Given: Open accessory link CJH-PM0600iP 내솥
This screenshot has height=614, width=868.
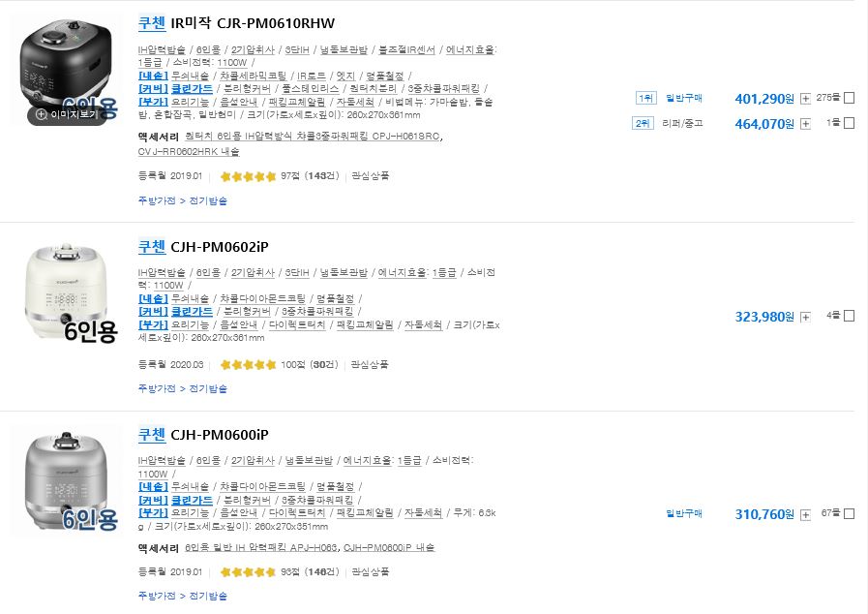Looking at the screenshot, I should pyautogui.click(x=389, y=547).
